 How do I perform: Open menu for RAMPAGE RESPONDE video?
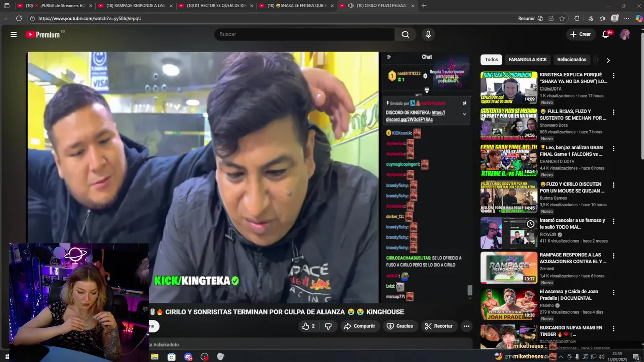click(613, 256)
